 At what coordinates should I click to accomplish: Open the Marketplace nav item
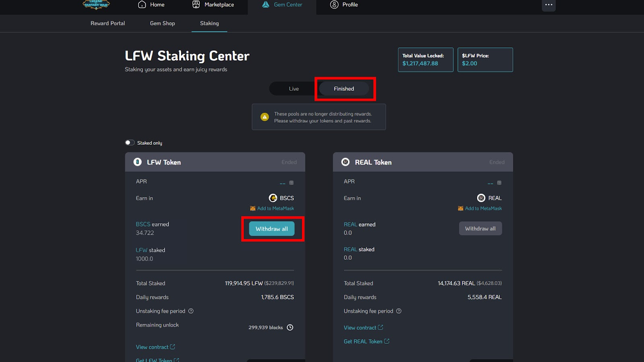213,5
